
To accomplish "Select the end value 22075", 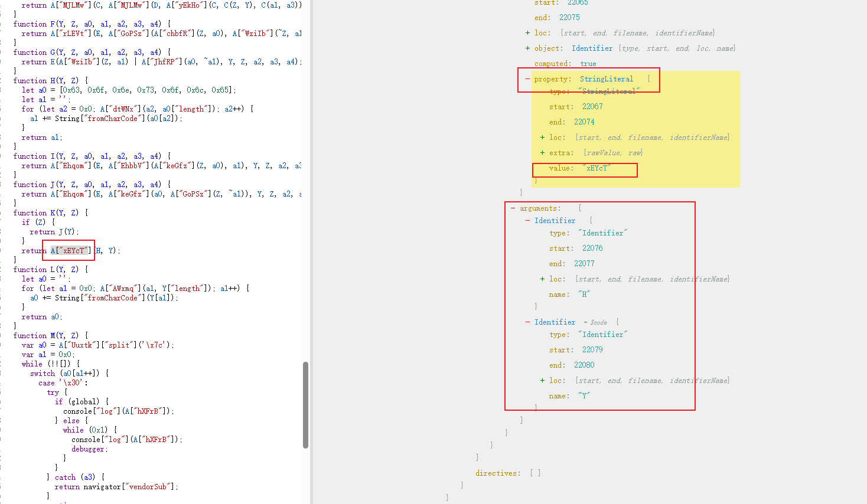I will tap(569, 18).
